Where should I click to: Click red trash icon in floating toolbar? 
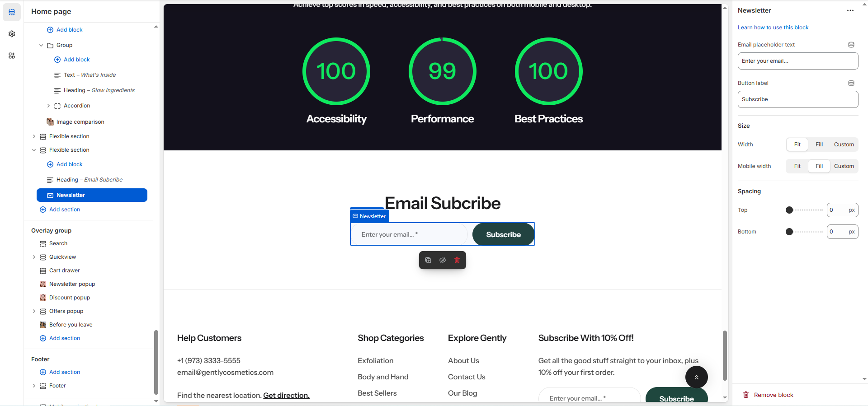pyautogui.click(x=457, y=260)
